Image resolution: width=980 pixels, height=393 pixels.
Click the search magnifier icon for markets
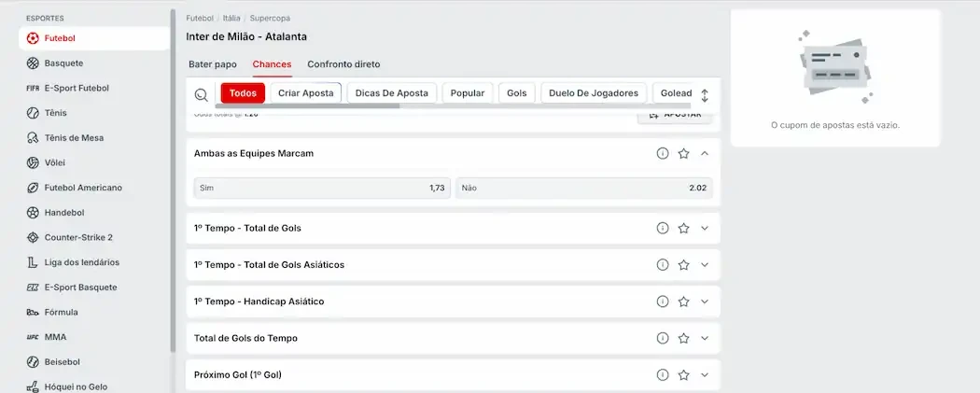pyautogui.click(x=202, y=94)
